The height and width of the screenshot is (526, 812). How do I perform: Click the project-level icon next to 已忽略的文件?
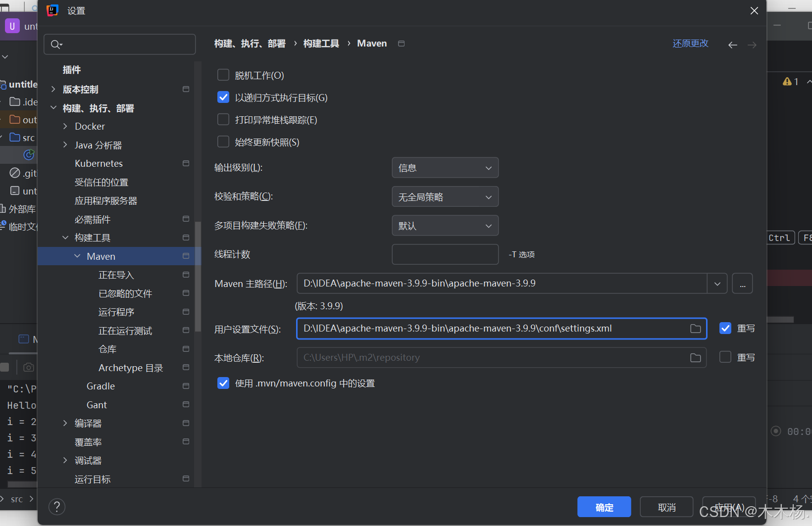(x=186, y=293)
